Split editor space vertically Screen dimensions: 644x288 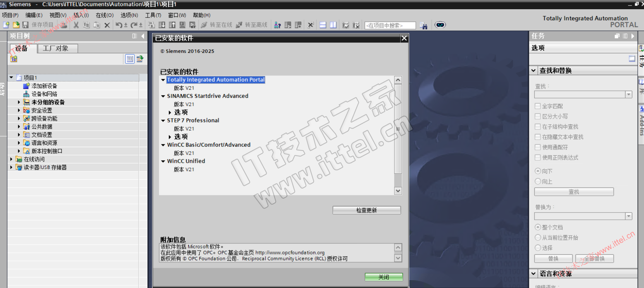tap(333, 25)
